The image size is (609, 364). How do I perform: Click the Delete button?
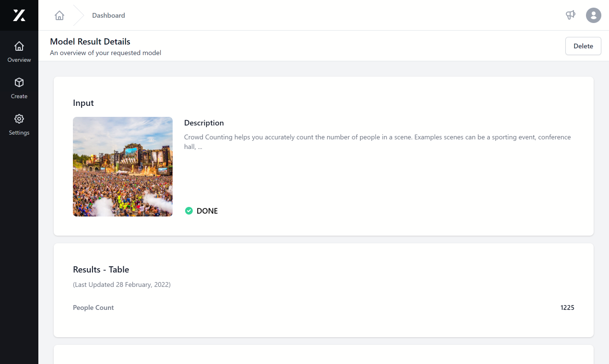tap(583, 46)
